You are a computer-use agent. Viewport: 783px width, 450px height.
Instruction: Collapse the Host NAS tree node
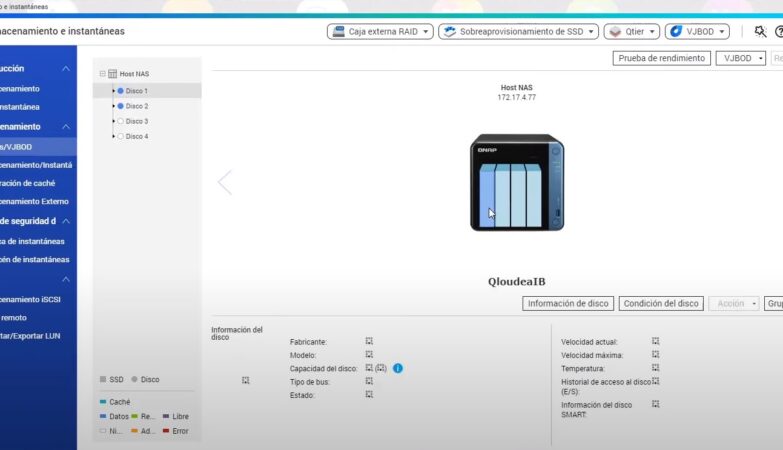tap(102, 74)
